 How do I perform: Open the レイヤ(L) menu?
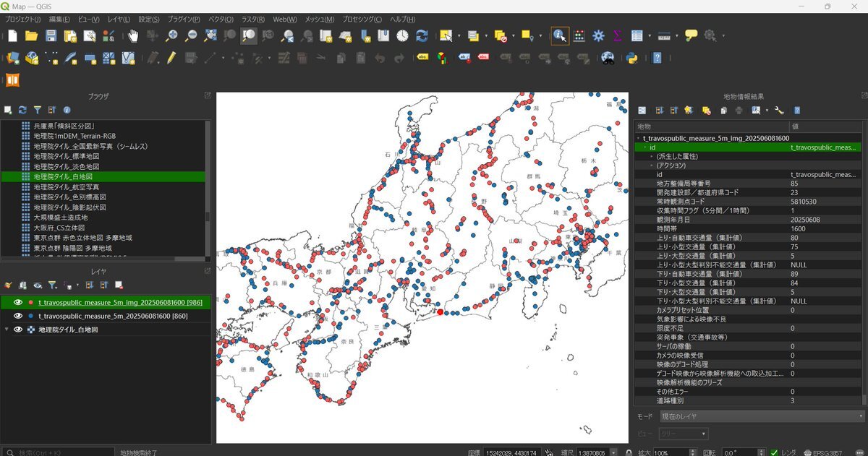(119, 19)
